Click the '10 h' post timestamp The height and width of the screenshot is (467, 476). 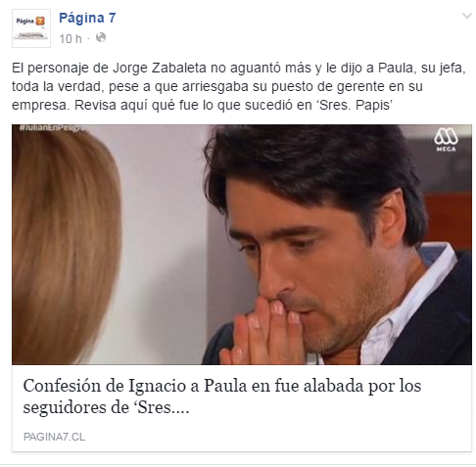pyautogui.click(x=71, y=38)
